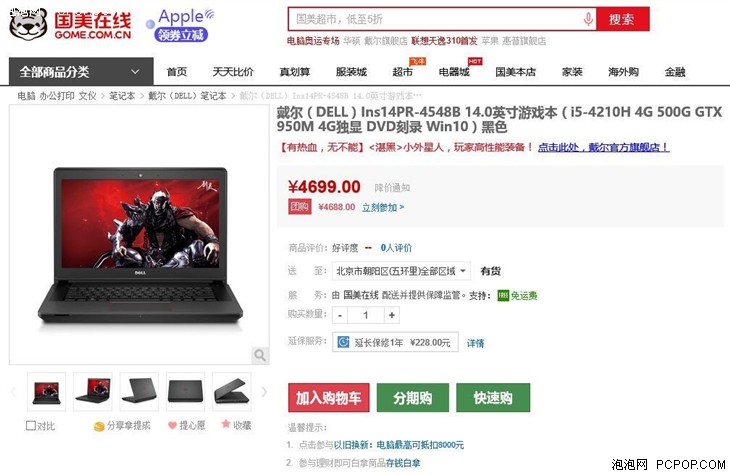Click the green 分期购 button
This screenshot has height=475, width=730.
[x=412, y=397]
